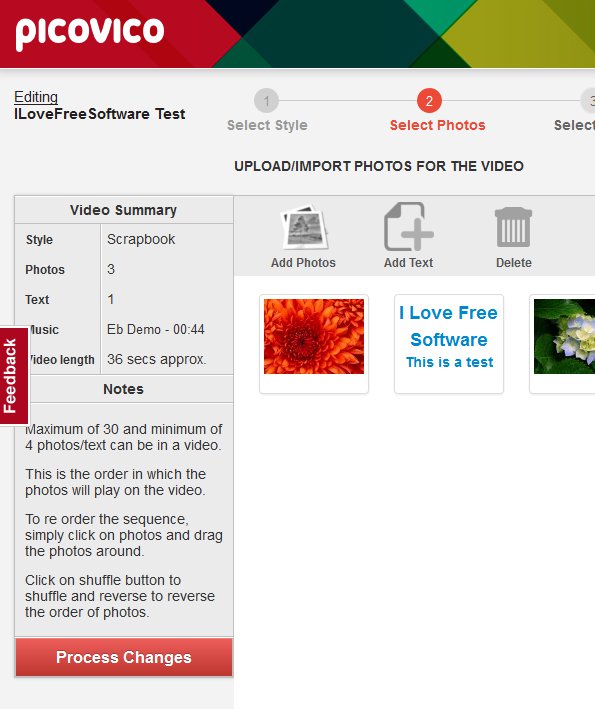Click the Delete label in toolbar

pyautogui.click(x=514, y=263)
